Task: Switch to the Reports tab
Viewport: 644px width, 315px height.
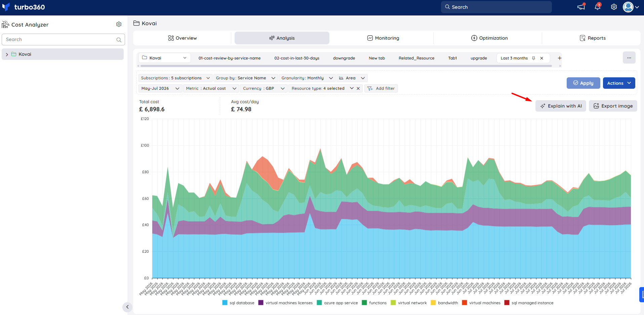Action: [593, 38]
